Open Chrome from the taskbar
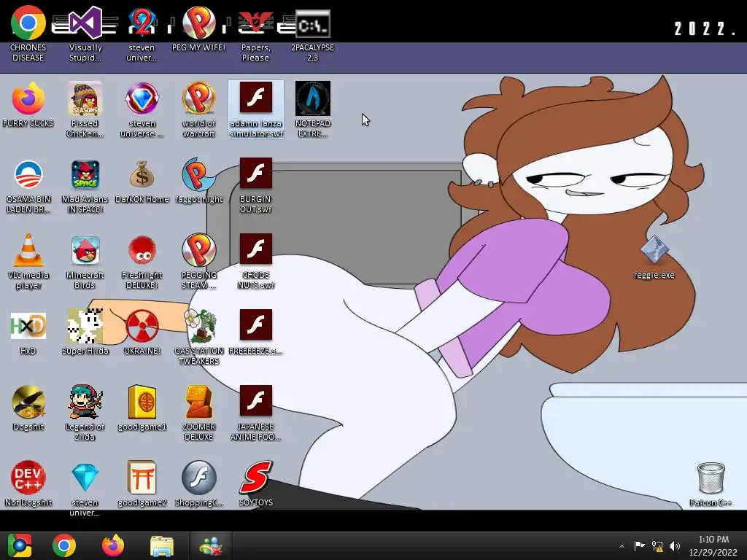 64,545
